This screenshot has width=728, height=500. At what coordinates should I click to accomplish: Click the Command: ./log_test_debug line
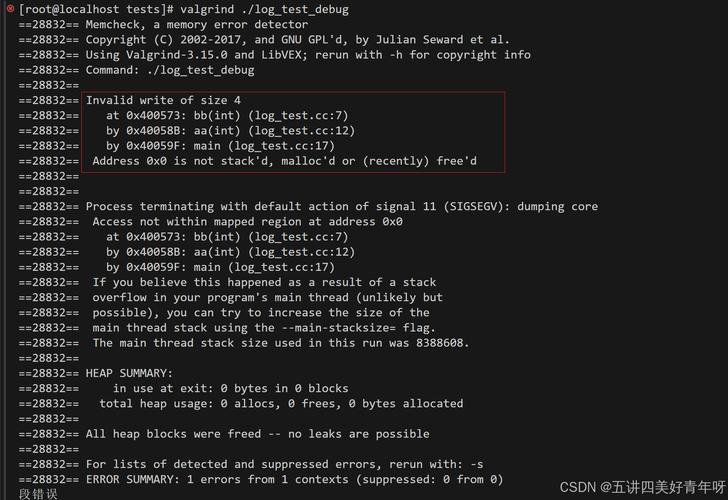[x=170, y=70]
